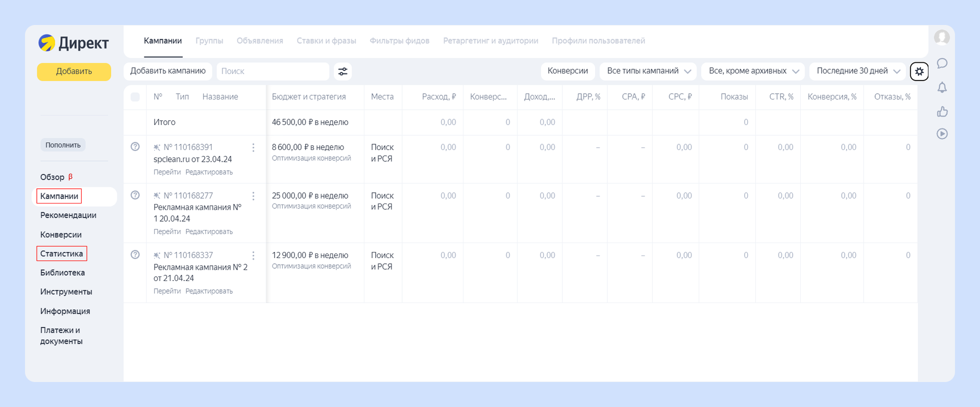Click type icon of campaign 110168391
This screenshot has width=980, height=407.
(157, 147)
